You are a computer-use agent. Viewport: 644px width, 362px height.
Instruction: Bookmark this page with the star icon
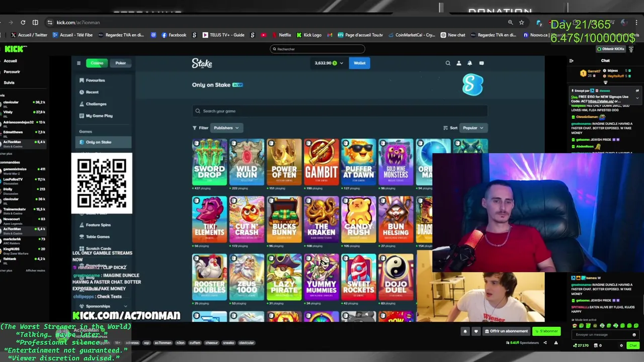(522, 22)
